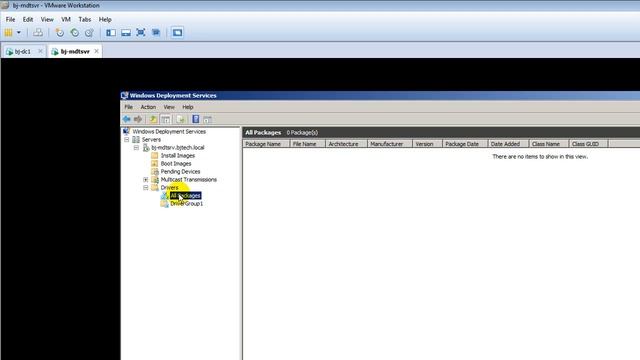Sort by Package Name column
This screenshot has width=640, height=360.
(x=266, y=144)
